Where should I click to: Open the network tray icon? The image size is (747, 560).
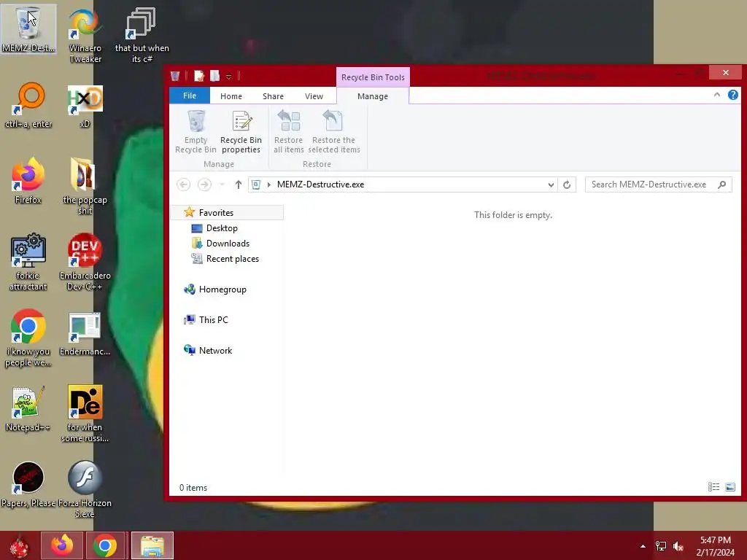tap(661, 545)
